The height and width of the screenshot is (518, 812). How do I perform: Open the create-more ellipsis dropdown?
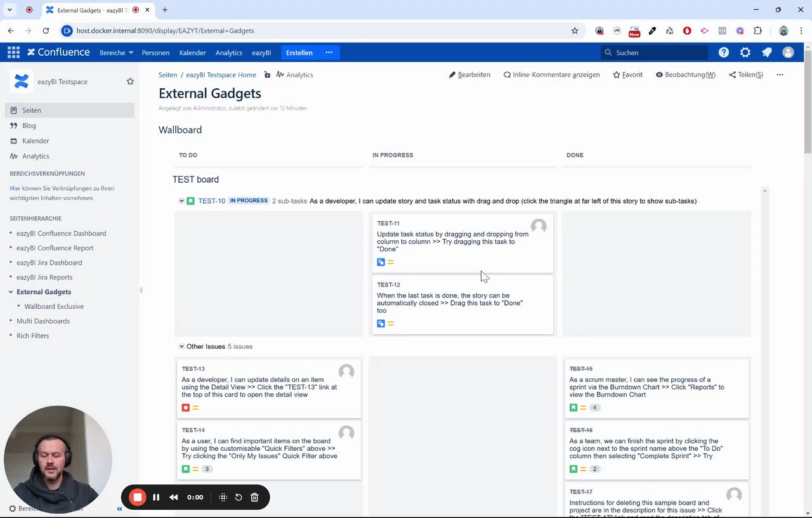329,53
